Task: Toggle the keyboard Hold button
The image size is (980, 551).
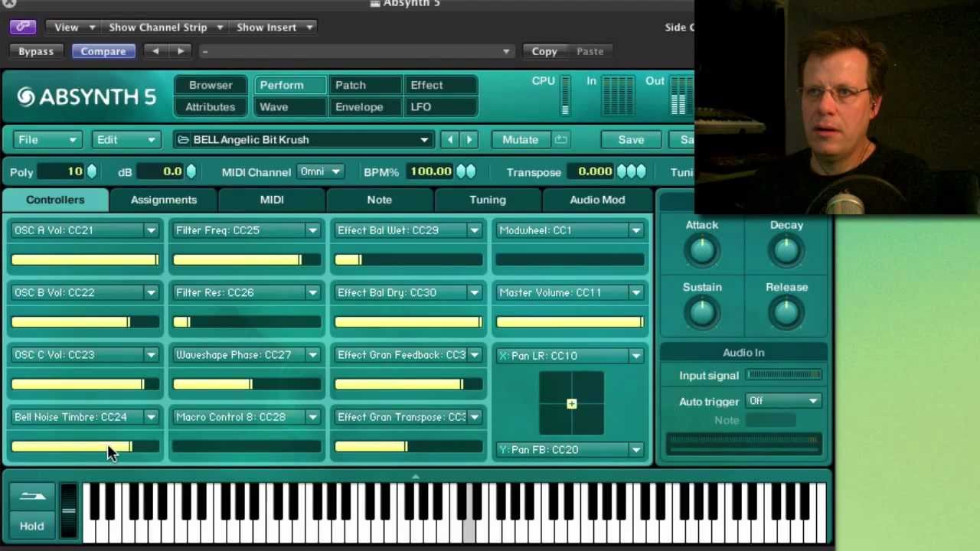Action: coord(31,526)
